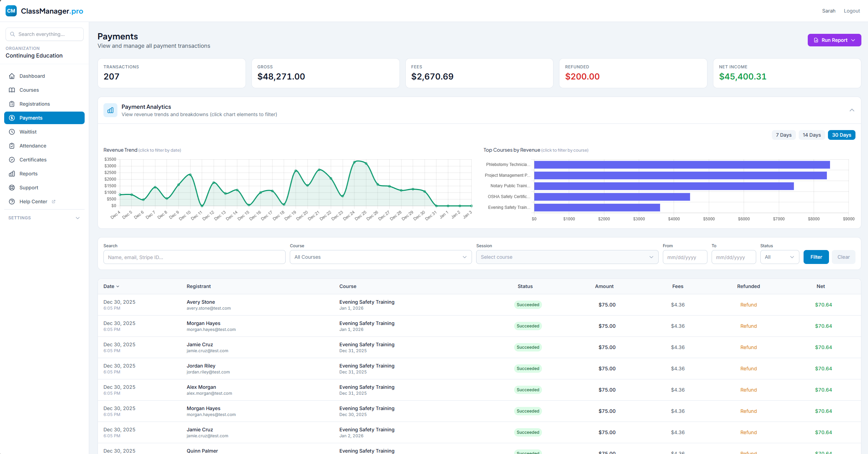The image size is (868, 454).
Task: Select the Attendance icon
Action: click(x=12, y=146)
